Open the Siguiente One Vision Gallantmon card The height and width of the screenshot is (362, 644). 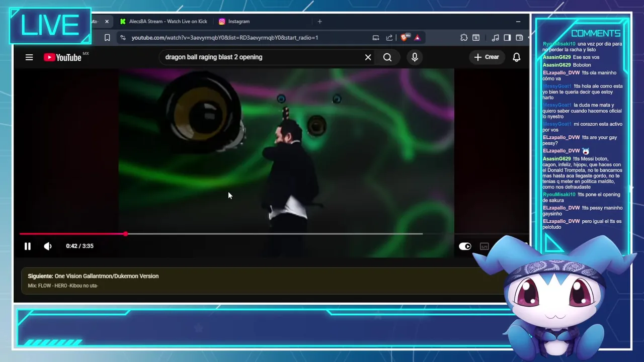262,281
